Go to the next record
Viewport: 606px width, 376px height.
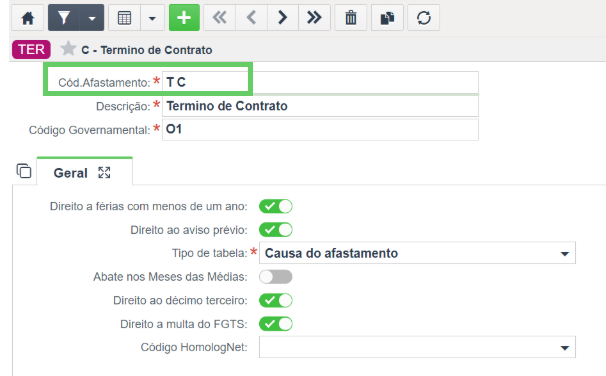click(283, 18)
